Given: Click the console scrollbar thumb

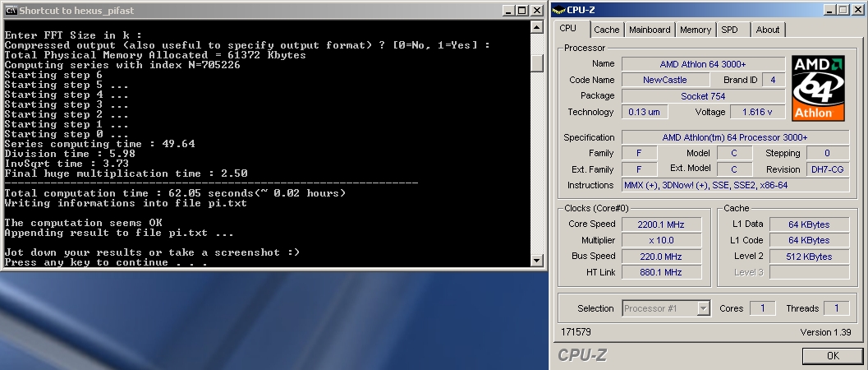Looking at the screenshot, I should coord(536,62).
